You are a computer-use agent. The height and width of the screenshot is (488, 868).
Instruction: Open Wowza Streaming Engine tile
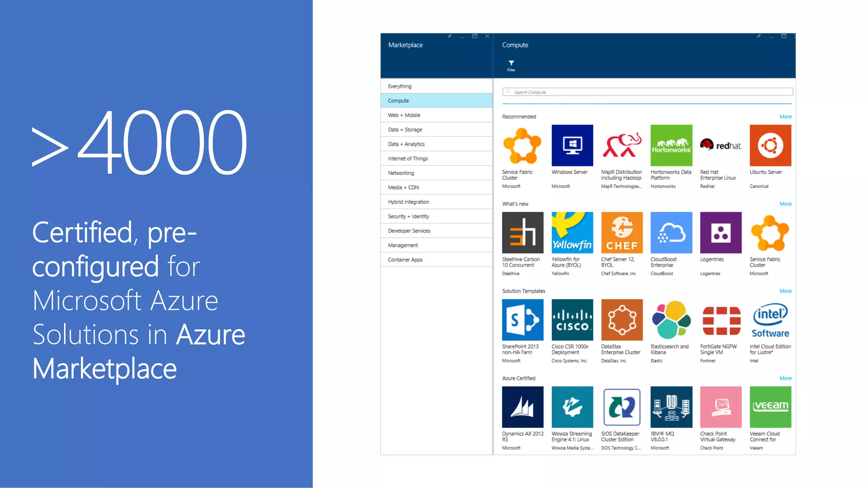click(572, 407)
